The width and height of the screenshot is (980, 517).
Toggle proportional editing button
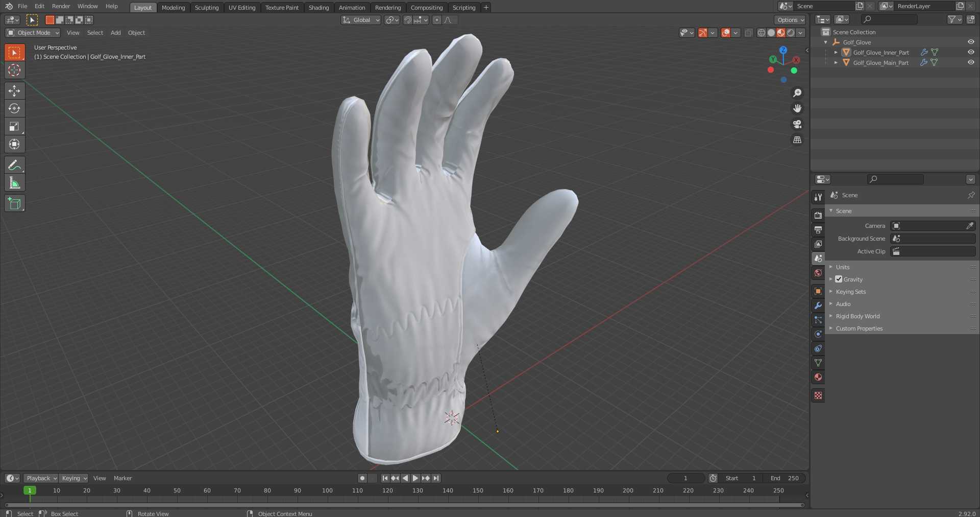[436, 20]
